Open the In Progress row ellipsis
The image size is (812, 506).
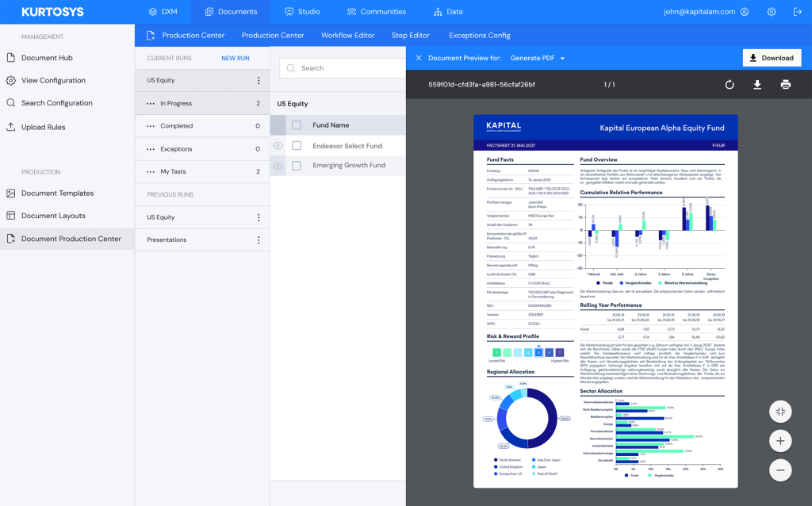(x=151, y=104)
